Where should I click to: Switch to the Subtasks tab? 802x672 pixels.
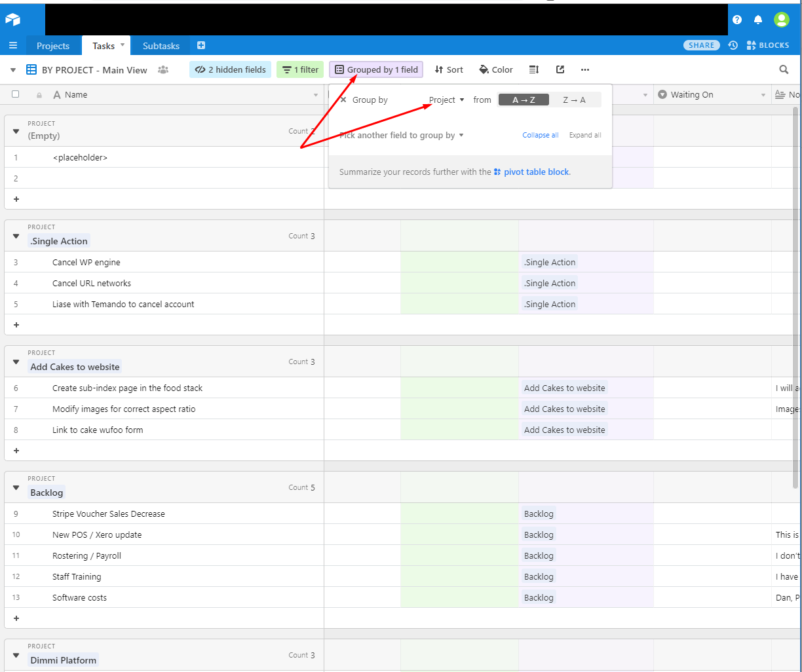pos(161,46)
